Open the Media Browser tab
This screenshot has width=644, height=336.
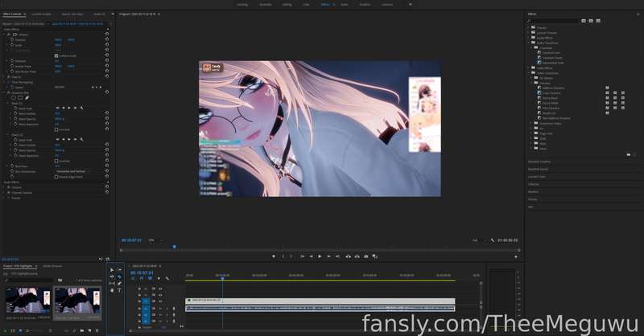52,266
